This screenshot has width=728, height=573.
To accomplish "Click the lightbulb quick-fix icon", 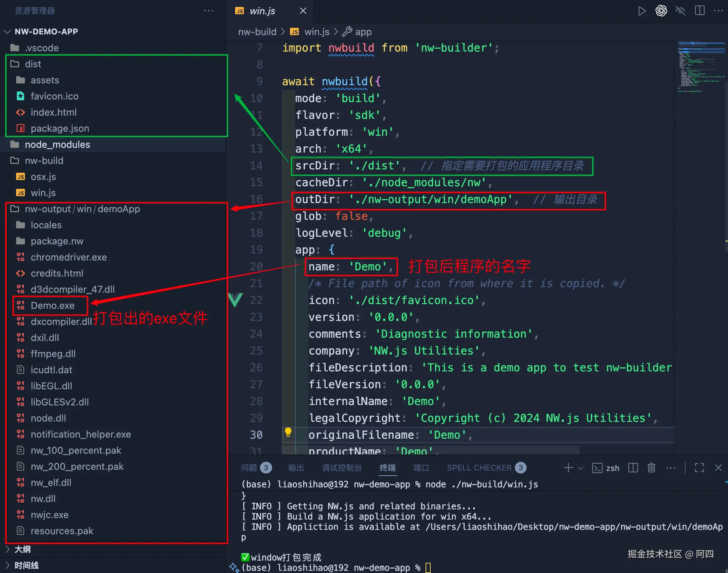I will click(x=288, y=432).
